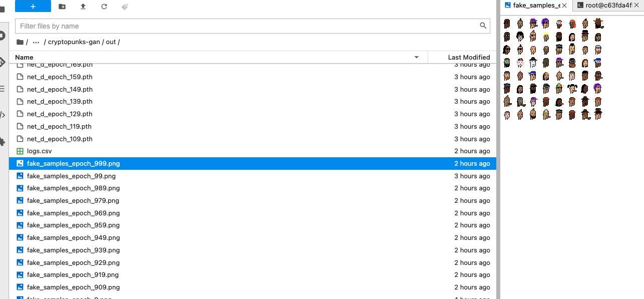Select logs.csv in the file list

point(39,151)
